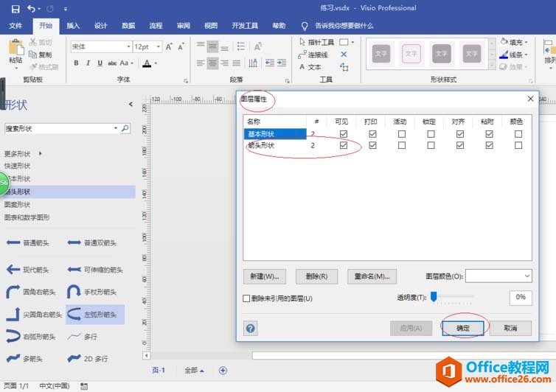Toggle the visible checkbox for the 箭头形状 layer

(343, 146)
